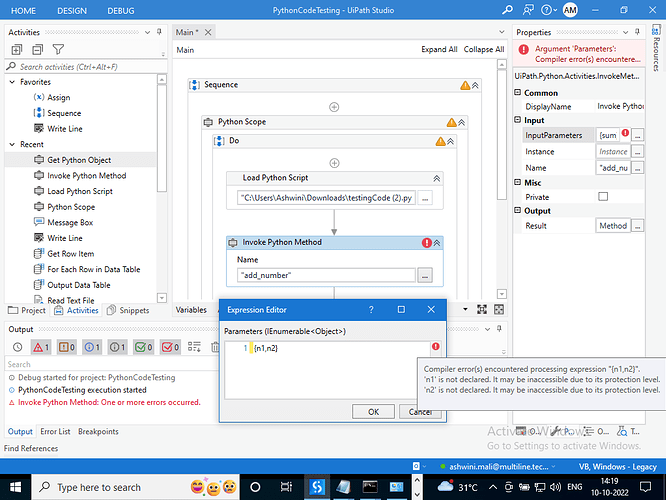Click the Expand All activities icon
The image size is (666, 500).
[17, 50]
